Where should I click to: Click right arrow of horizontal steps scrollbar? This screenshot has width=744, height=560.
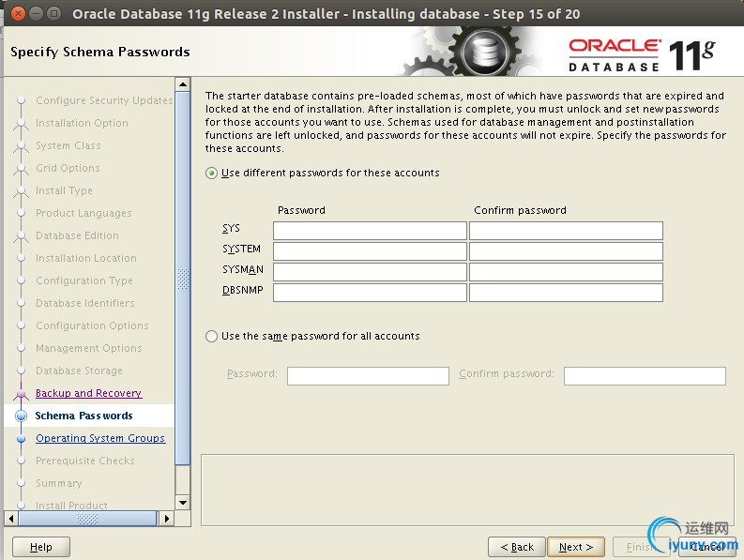(167, 518)
